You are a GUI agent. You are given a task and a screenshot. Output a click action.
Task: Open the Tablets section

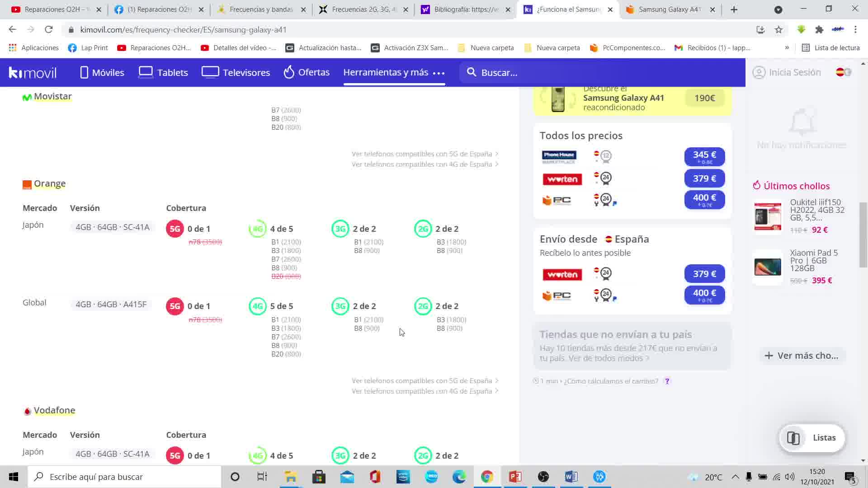163,72
